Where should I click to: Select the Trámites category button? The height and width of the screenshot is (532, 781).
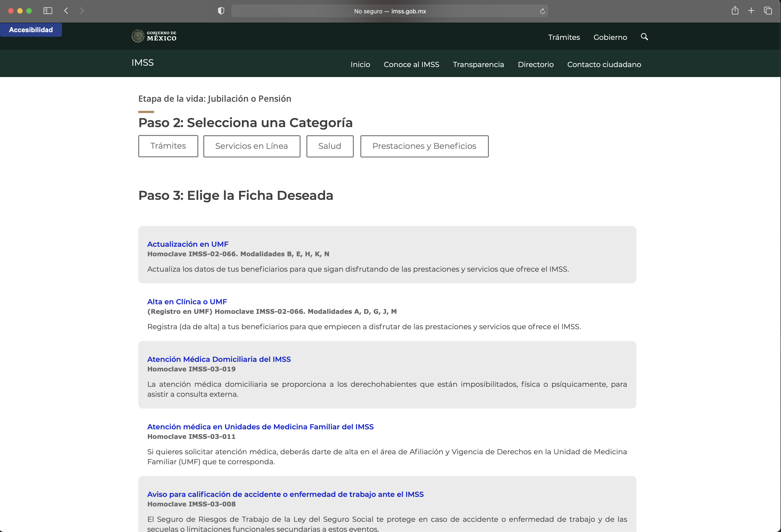168,146
